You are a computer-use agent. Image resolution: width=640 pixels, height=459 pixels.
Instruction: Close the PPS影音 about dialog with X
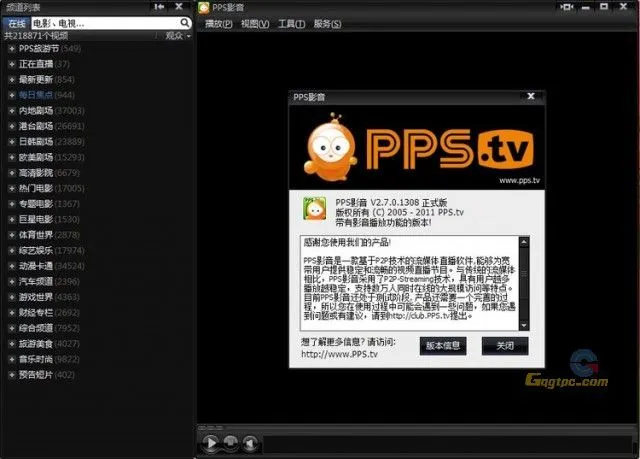point(531,96)
